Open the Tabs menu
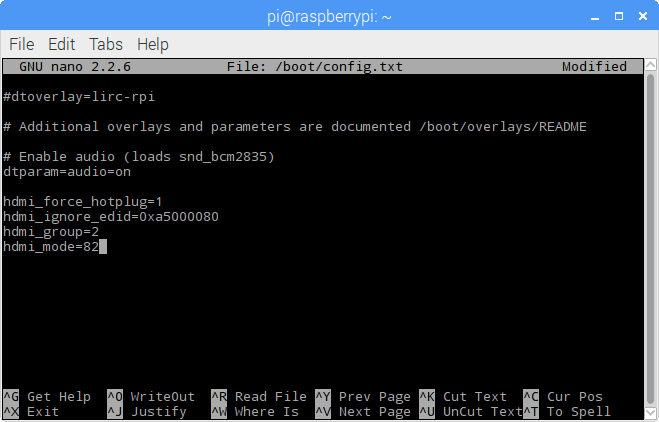 (106, 45)
